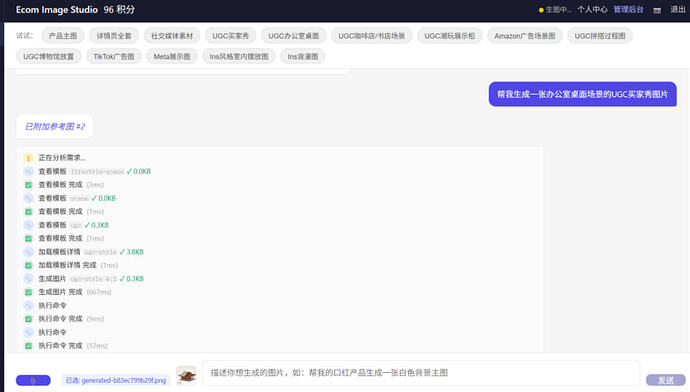
Task: Click the 3.8KB size on 加载模板详情 row
Action: [x=135, y=252]
